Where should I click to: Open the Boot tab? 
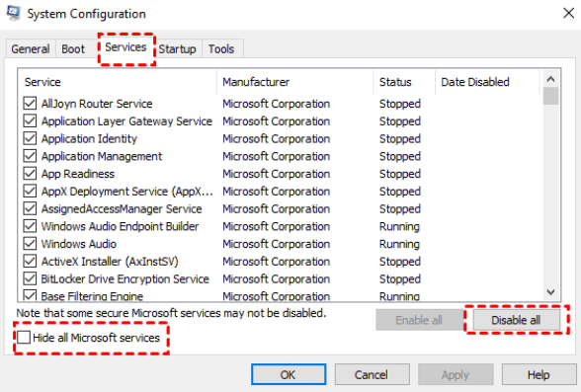(73, 48)
